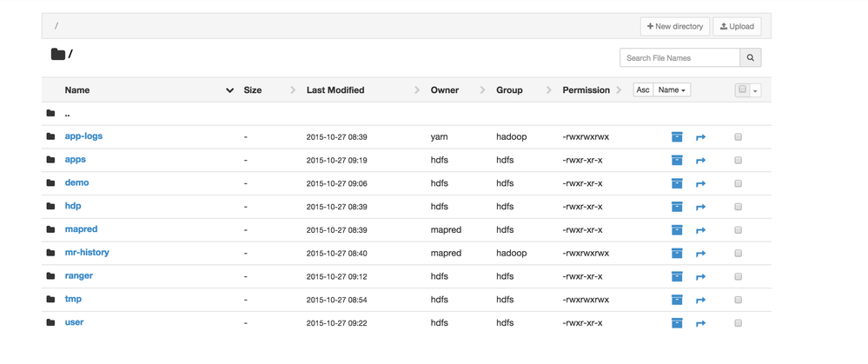Open the Name sort-by dropdown

(672, 90)
